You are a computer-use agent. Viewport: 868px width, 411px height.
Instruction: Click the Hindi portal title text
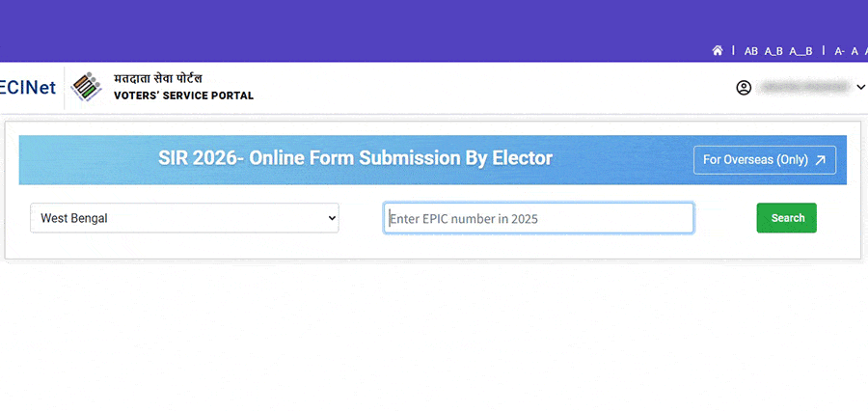(158, 78)
